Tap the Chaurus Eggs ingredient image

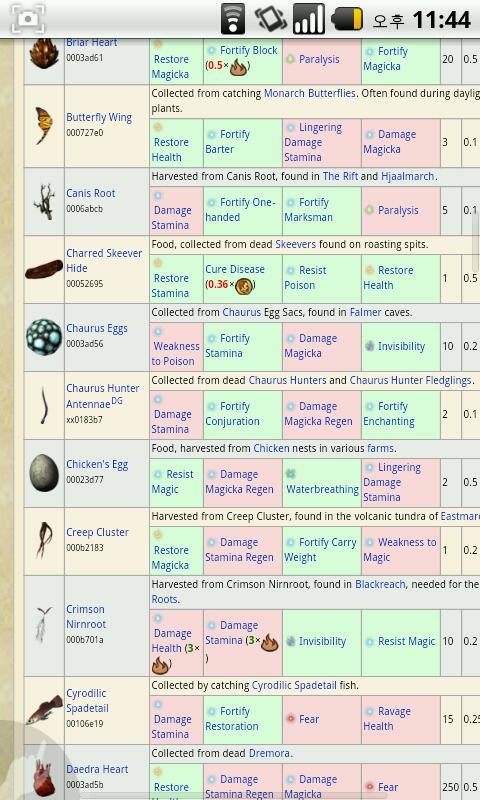(44, 337)
